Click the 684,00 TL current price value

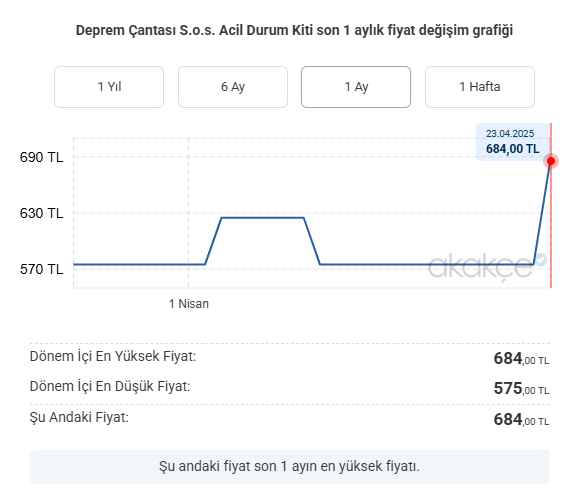(x=521, y=419)
